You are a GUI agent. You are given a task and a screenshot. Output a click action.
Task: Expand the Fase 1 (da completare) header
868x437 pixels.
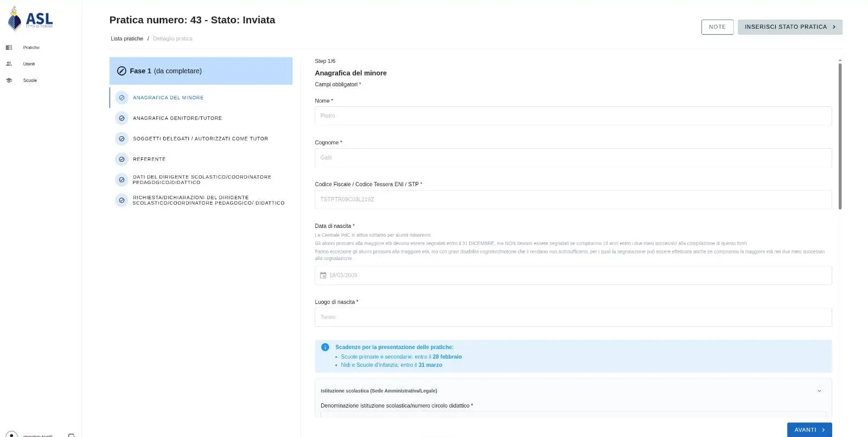pyautogui.click(x=201, y=71)
